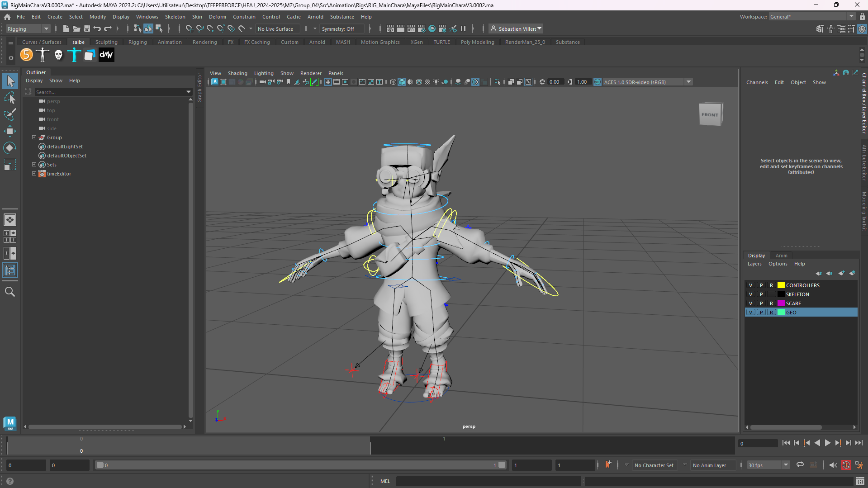Toggle the R state of the SCARF layer
868x488 pixels.
point(771,303)
